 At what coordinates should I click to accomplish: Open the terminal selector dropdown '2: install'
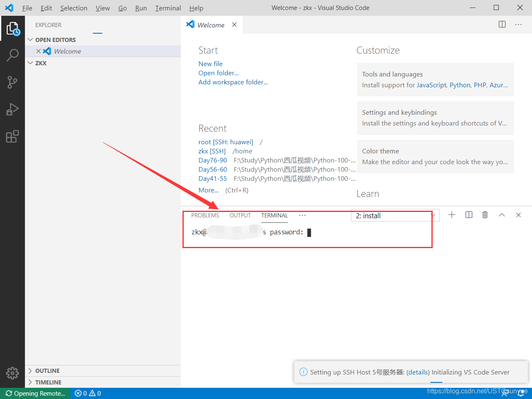pyautogui.click(x=395, y=216)
